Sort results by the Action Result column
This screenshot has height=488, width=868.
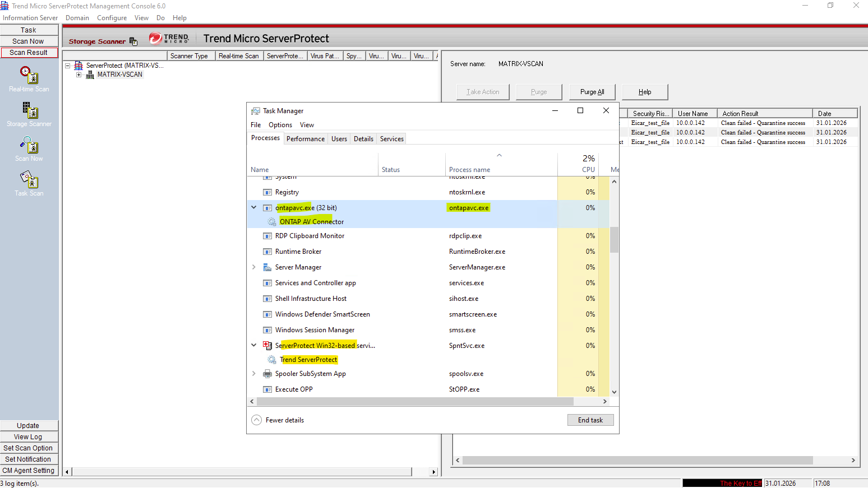[764, 113]
